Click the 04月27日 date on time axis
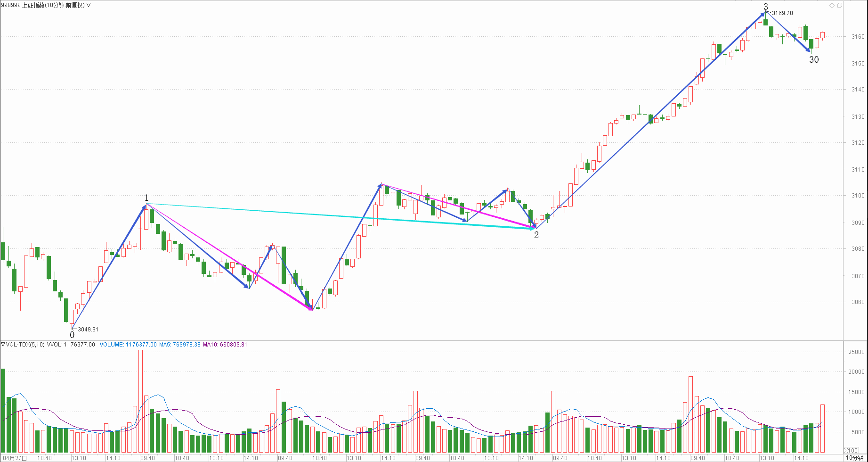This screenshot has width=868, height=462. (x=14, y=458)
